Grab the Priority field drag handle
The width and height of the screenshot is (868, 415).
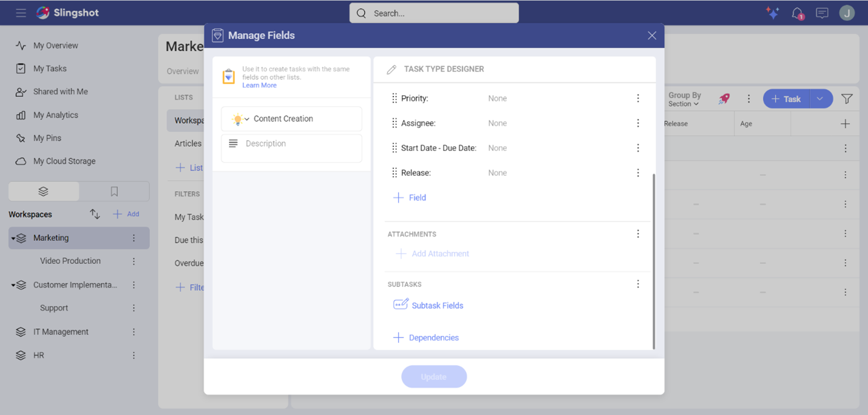395,98
